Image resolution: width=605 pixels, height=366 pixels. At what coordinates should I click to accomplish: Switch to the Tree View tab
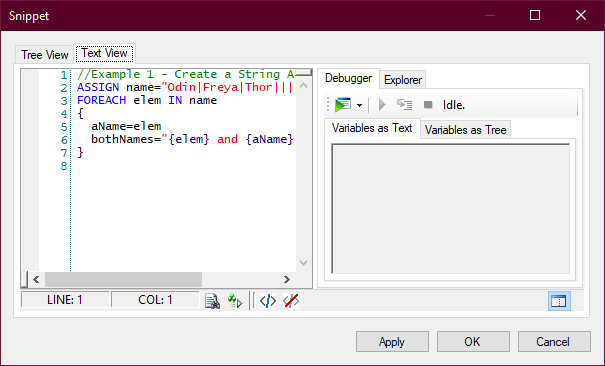(x=44, y=55)
